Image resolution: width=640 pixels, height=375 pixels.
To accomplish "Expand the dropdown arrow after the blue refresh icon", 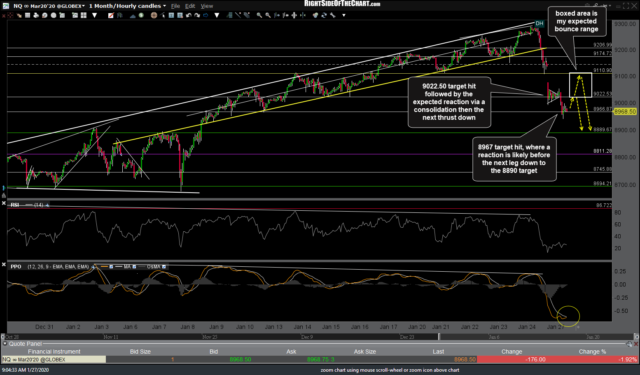I will (x=216, y=15).
